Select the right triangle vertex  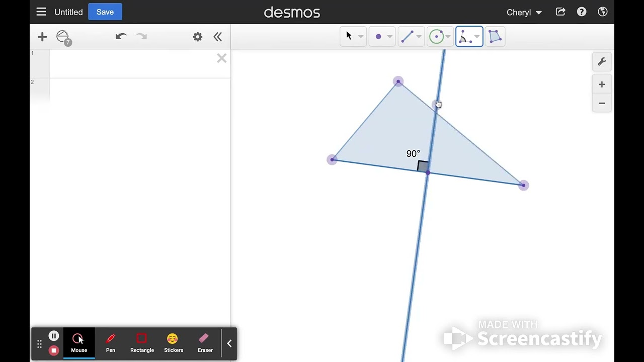[523, 186]
